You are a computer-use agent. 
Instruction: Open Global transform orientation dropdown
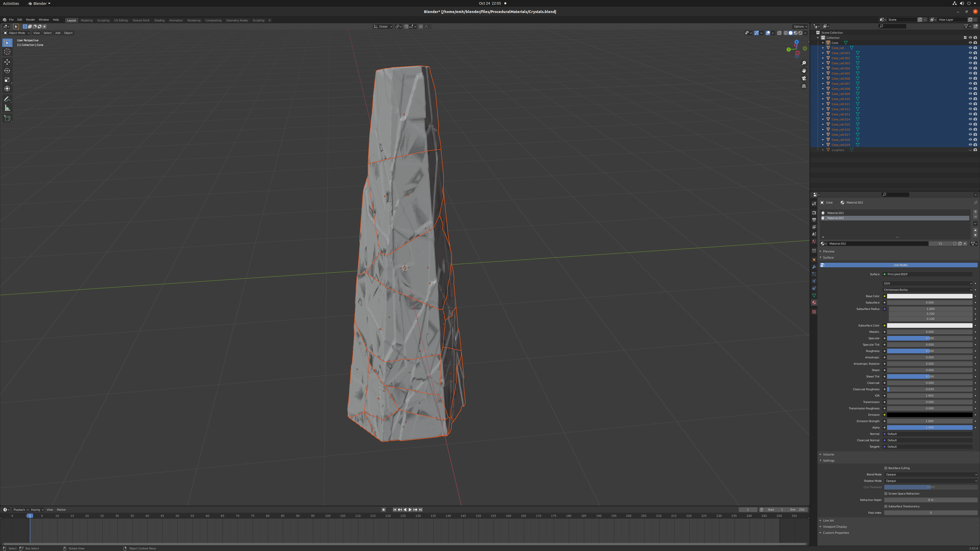[x=383, y=27]
